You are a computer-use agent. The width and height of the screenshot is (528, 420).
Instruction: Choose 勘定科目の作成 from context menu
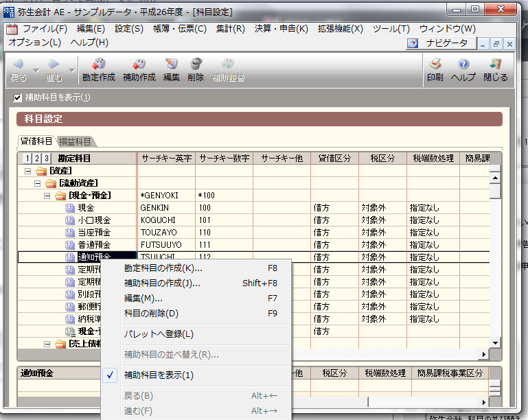pyautogui.click(x=163, y=268)
